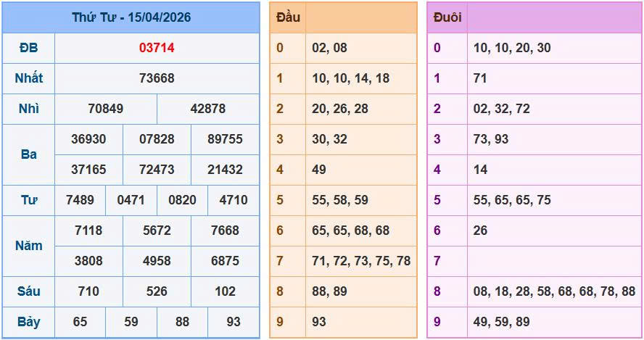The width and height of the screenshot is (644, 340).
Task: Select the Ba prize row label
Action: coord(29,154)
